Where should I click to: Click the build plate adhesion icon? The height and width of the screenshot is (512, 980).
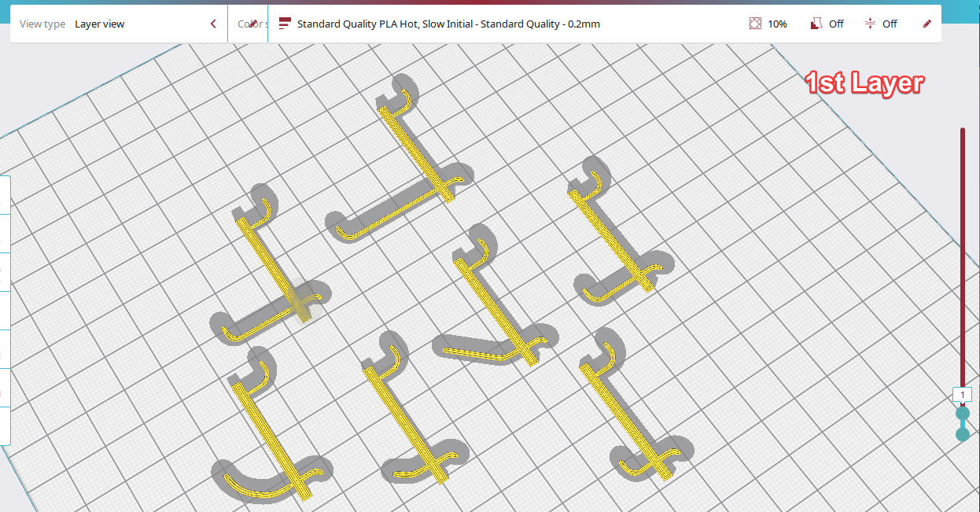(x=870, y=24)
